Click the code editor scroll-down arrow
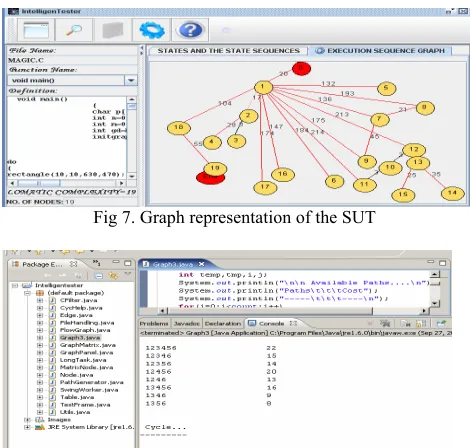This screenshot has width=470, height=448. pyautogui.click(x=435, y=303)
